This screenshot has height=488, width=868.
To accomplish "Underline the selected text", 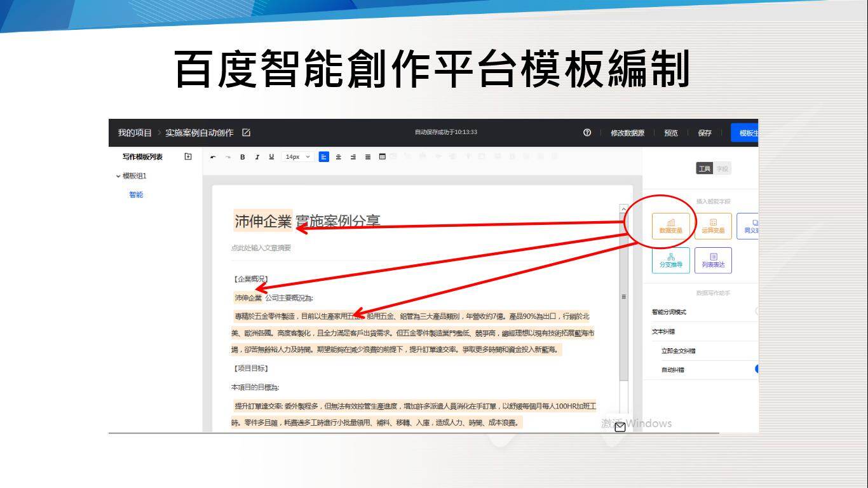I will [271, 157].
